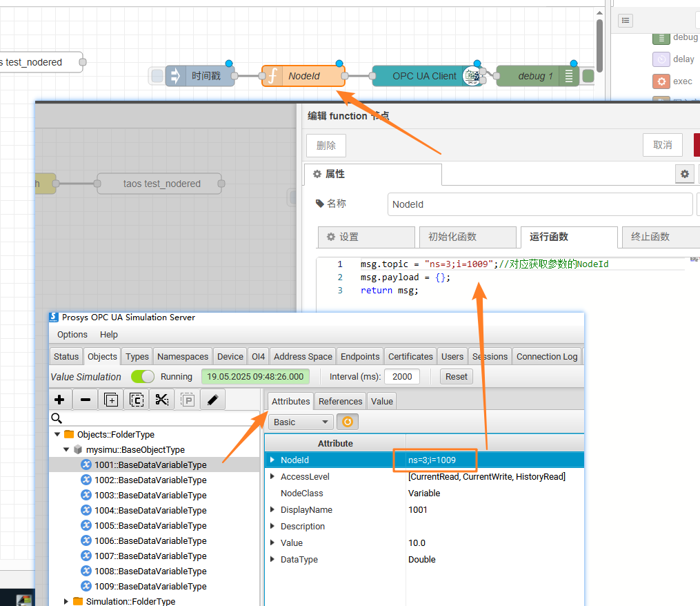700x606 pixels.
Task: Collapse the mysimu::BaseObjectType tree node
Action: (x=66, y=449)
